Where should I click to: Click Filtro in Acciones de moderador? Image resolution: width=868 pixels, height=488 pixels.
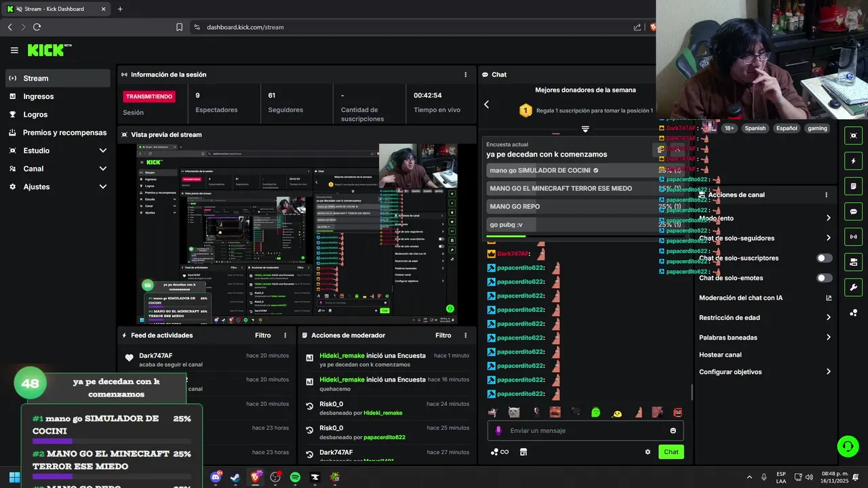(x=443, y=335)
